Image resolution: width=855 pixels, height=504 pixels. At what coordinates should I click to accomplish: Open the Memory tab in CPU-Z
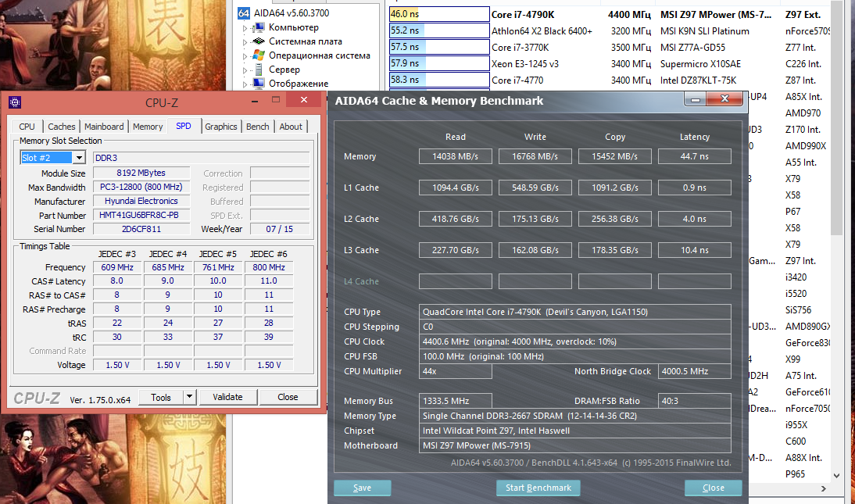[x=148, y=127]
